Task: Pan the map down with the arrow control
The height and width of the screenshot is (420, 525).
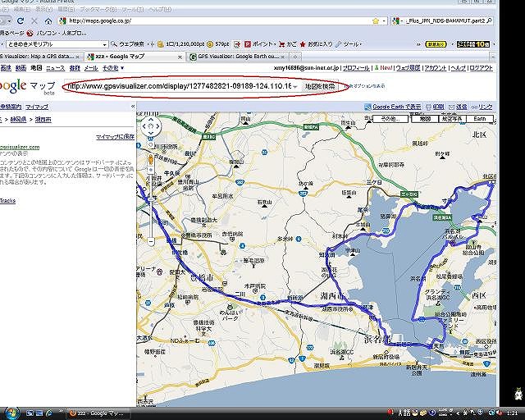Action: pos(151,134)
